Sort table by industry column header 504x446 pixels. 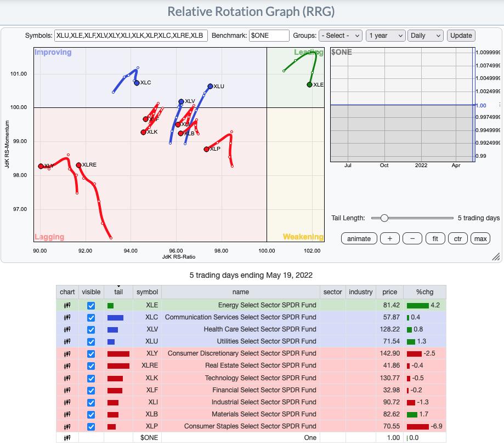point(360,292)
